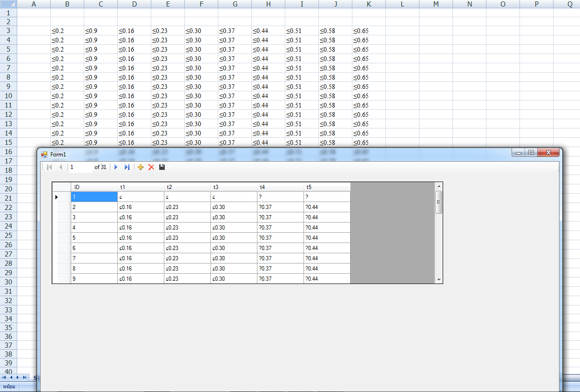Minimize the Form1 window
Image resolution: width=580 pixels, height=392 pixels.
click(519, 153)
